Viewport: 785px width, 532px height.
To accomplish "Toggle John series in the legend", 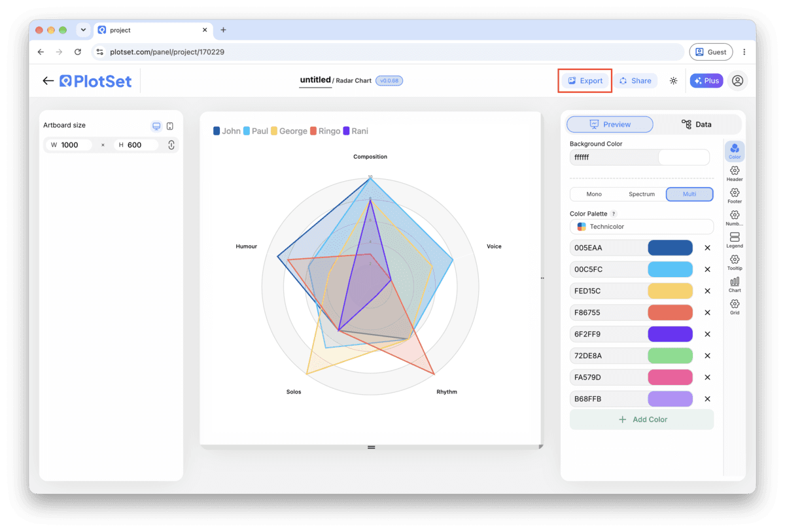I will [x=227, y=131].
